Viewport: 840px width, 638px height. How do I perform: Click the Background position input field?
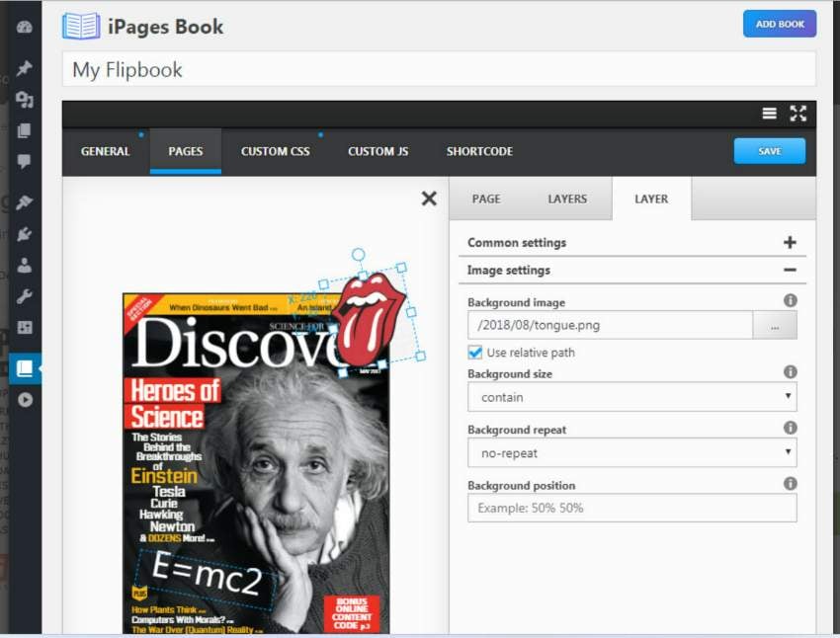[631, 508]
